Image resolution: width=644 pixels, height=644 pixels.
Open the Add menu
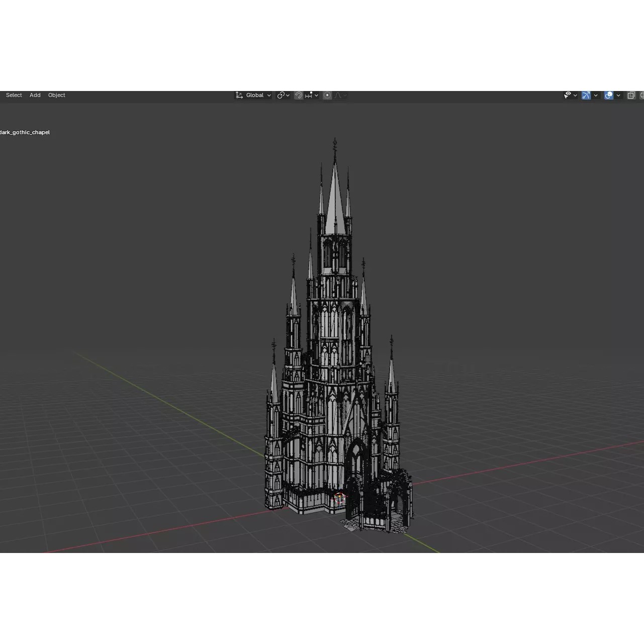[x=34, y=95]
